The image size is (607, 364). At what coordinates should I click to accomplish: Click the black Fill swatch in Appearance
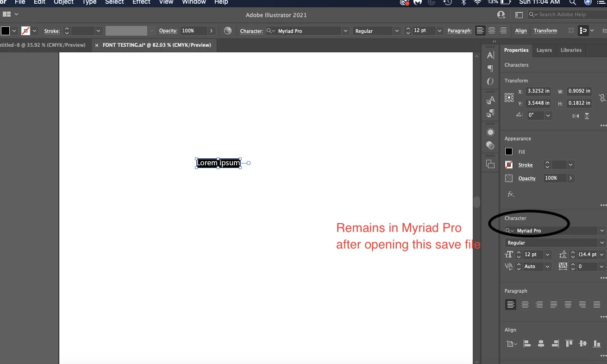click(509, 151)
